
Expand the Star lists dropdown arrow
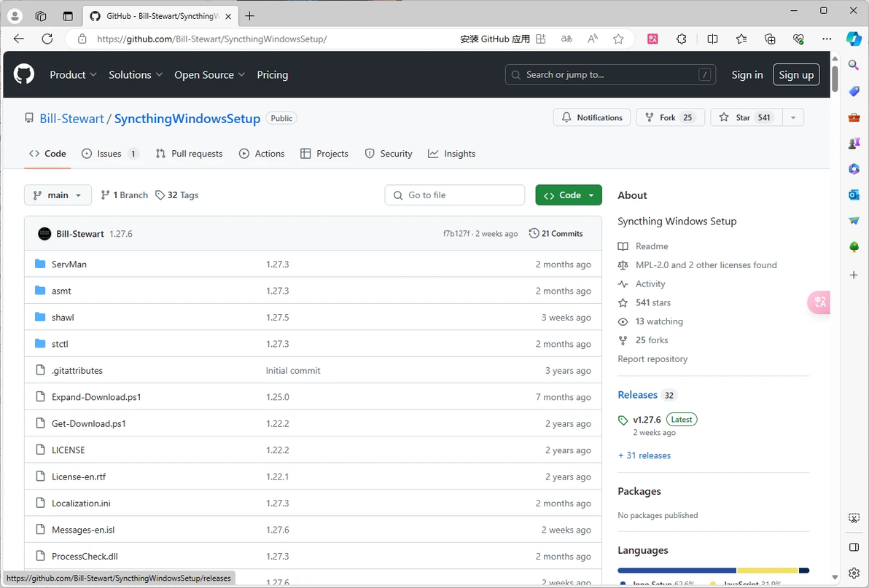tap(793, 117)
